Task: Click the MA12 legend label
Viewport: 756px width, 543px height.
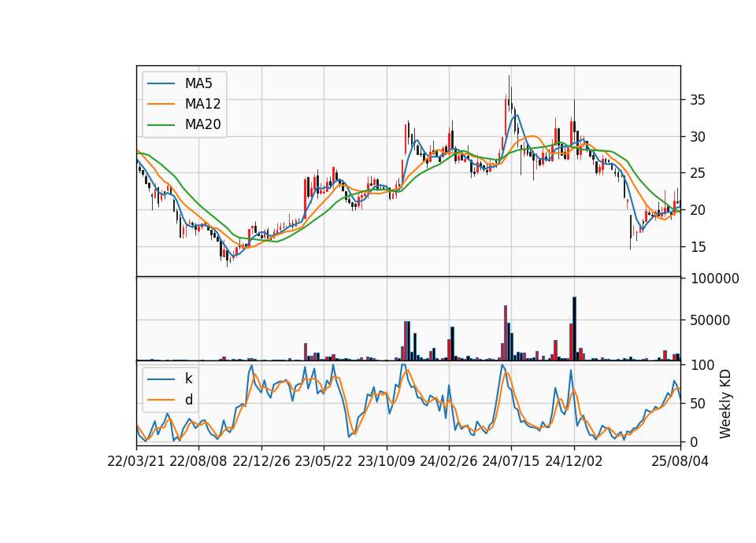Action: coord(202,104)
